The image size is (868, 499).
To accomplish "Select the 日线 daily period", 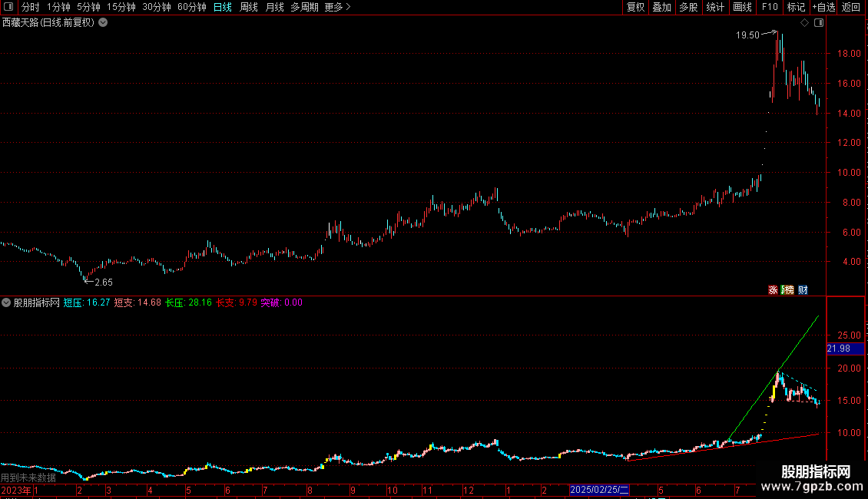I will coord(223,7).
